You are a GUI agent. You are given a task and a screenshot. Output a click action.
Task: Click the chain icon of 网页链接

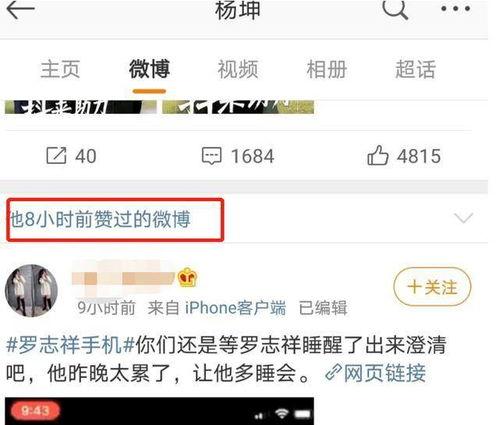click(333, 372)
